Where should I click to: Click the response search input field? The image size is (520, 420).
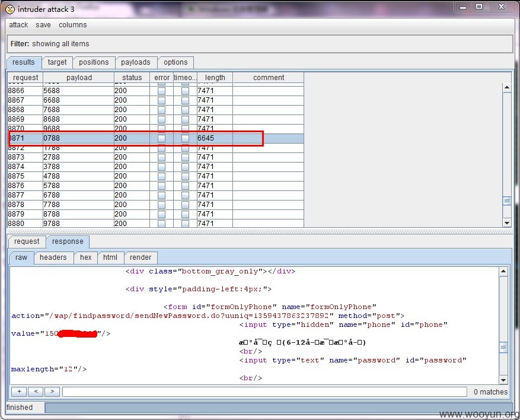[264, 392]
